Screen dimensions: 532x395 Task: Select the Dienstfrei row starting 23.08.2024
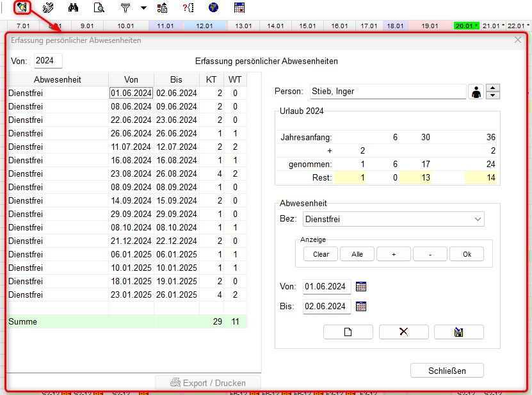point(58,173)
